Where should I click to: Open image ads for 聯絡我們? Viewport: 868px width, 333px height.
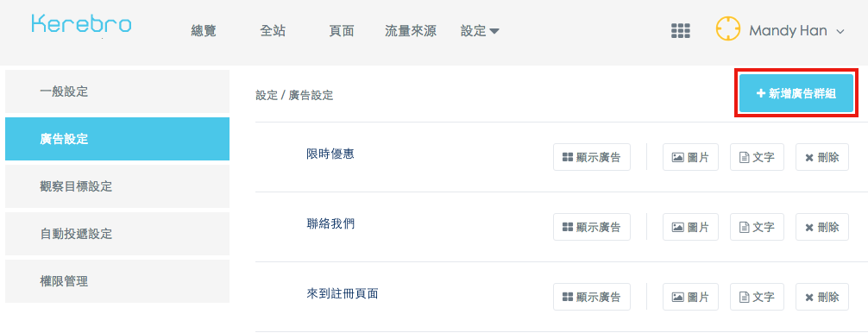coord(690,227)
